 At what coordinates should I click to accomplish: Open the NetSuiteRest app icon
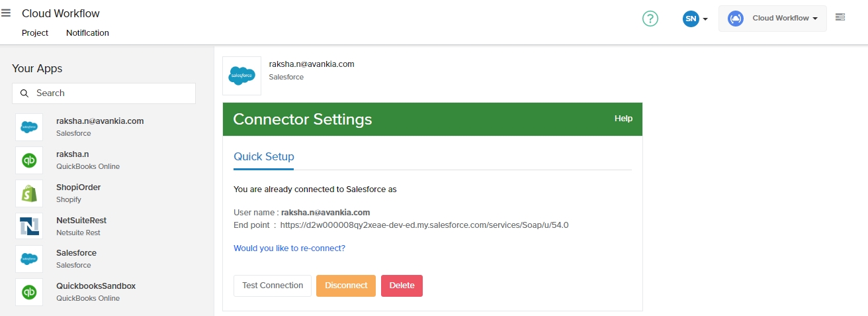(29, 227)
